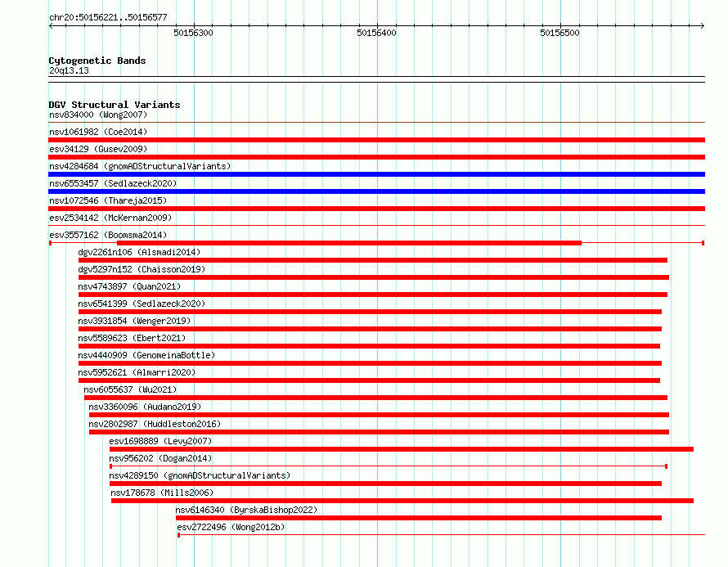Click the 50156400 ruler position
728x567 pixels.
[376, 33]
